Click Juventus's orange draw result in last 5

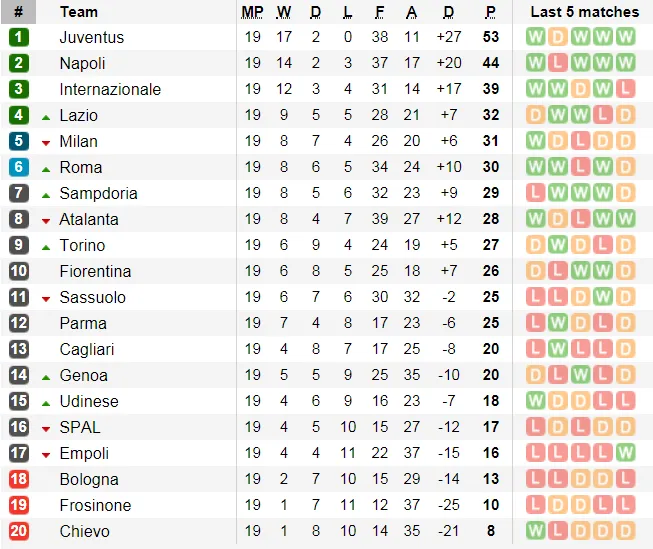pos(558,37)
